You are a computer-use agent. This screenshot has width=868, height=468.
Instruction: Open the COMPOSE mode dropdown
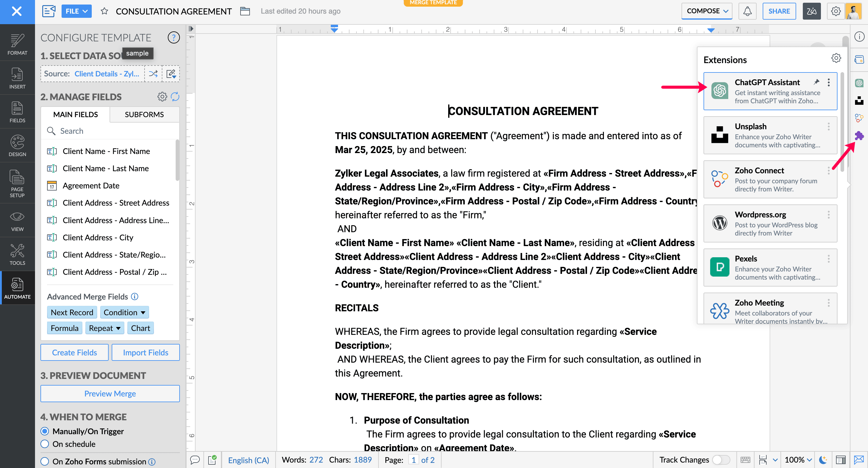(x=707, y=11)
